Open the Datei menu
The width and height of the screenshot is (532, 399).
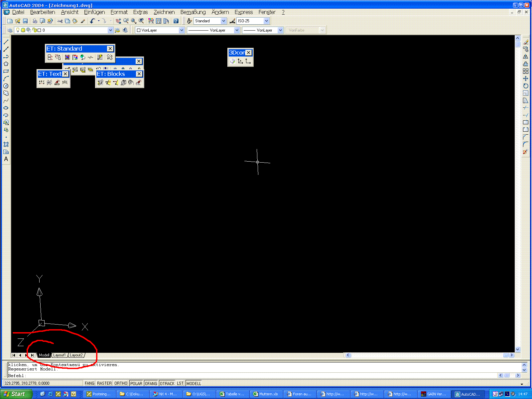[x=18, y=12]
